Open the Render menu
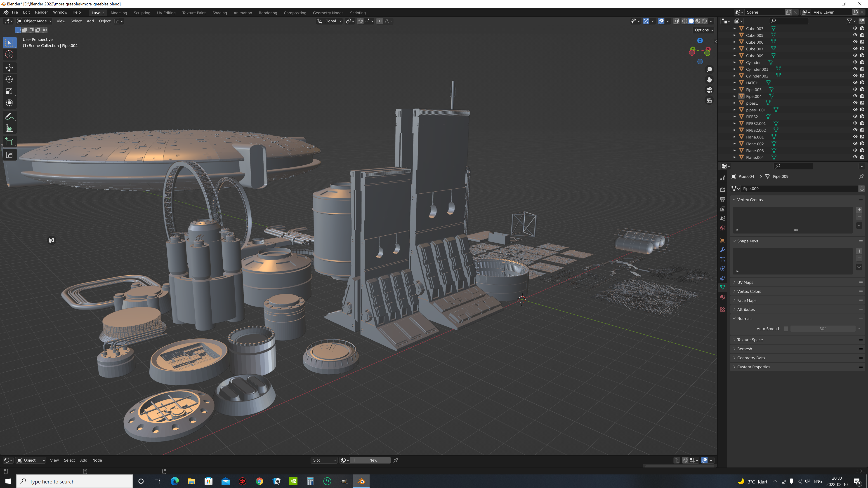Image resolution: width=868 pixels, height=488 pixels. 41,12
